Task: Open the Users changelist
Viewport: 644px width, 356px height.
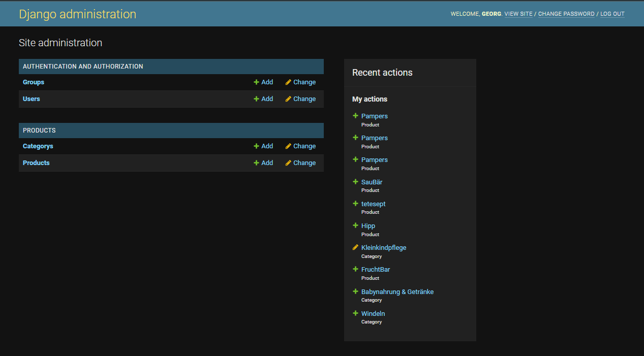Action: [31, 99]
